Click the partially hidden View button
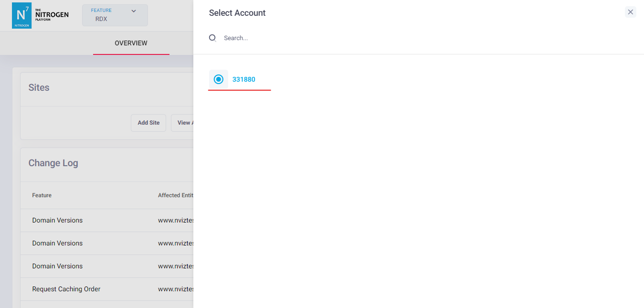Image resolution: width=644 pixels, height=308 pixels. point(183,123)
